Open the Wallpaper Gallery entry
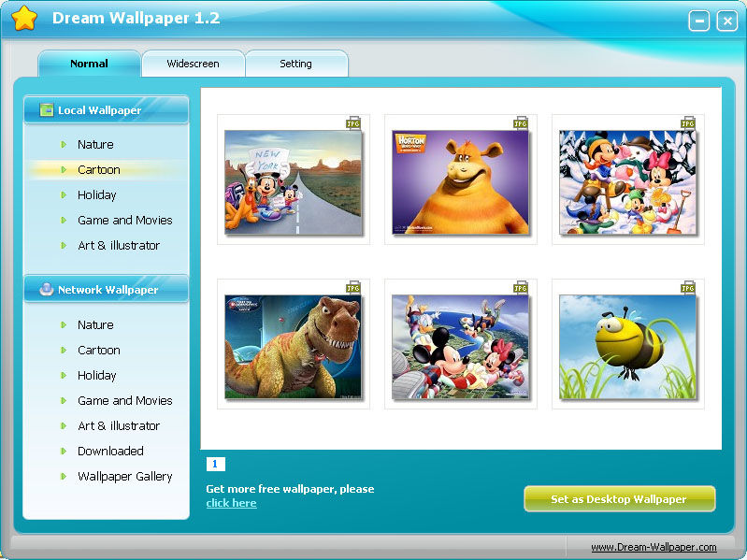This screenshot has width=747, height=560. [x=125, y=476]
